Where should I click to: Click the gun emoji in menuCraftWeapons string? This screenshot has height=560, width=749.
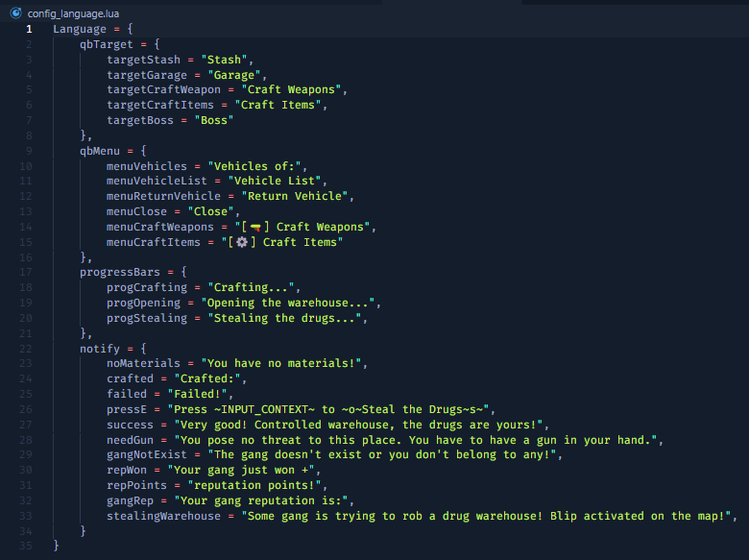pos(255,227)
